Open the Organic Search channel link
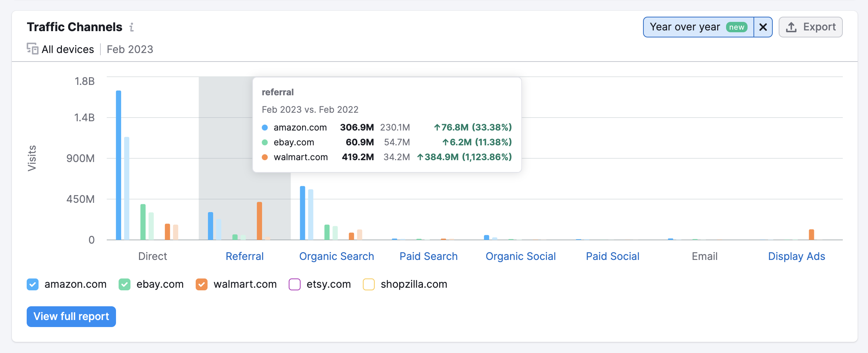 click(337, 256)
